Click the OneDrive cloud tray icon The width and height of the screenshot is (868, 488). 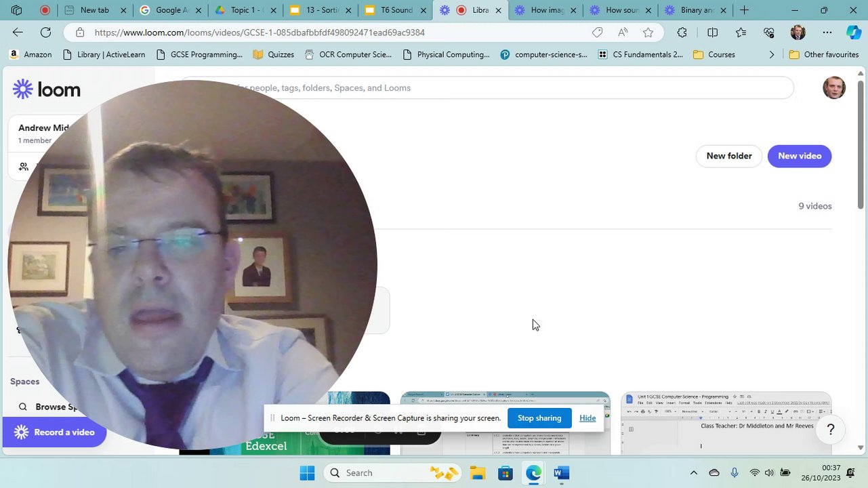714,473
